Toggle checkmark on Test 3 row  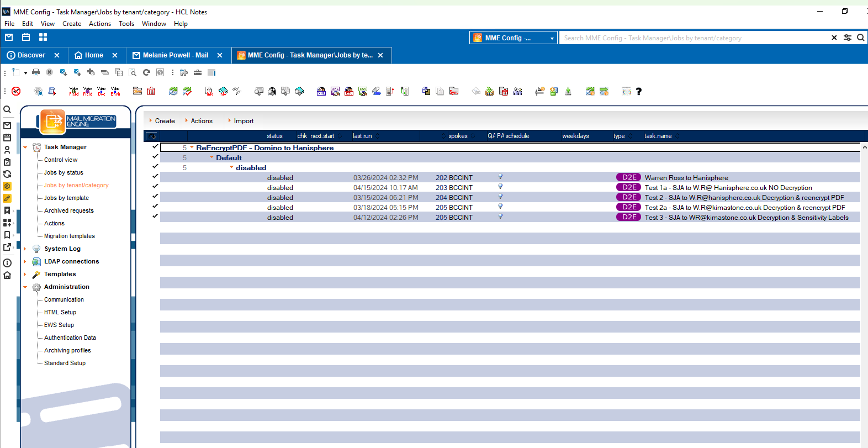[x=155, y=216]
